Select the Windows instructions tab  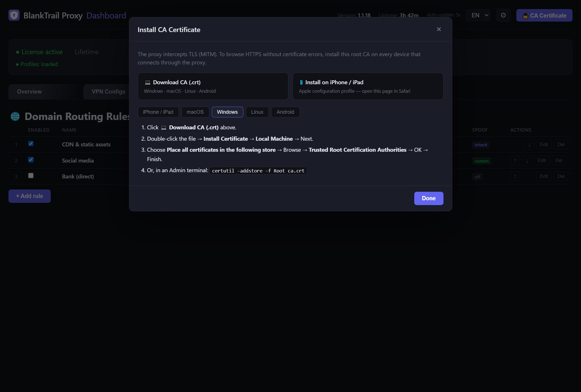click(227, 112)
